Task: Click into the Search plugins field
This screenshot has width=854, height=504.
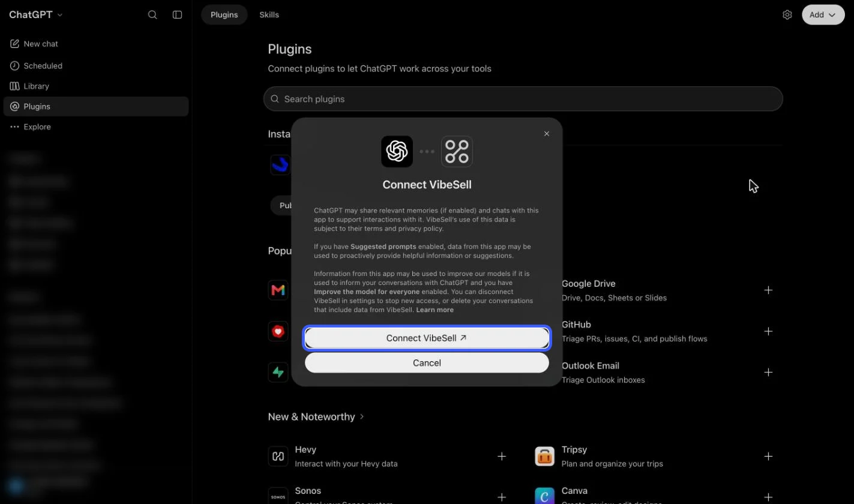Action: pos(523,99)
